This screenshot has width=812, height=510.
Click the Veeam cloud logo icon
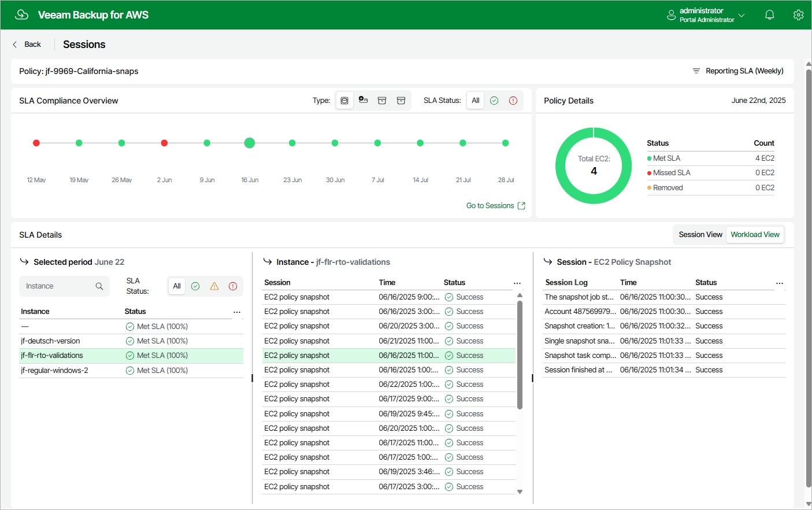point(21,14)
